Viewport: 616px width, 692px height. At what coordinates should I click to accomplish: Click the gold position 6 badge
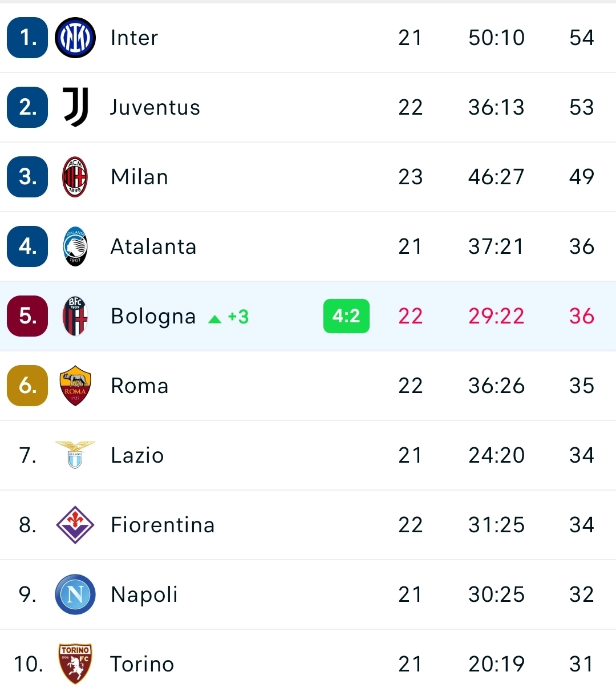[27, 386]
